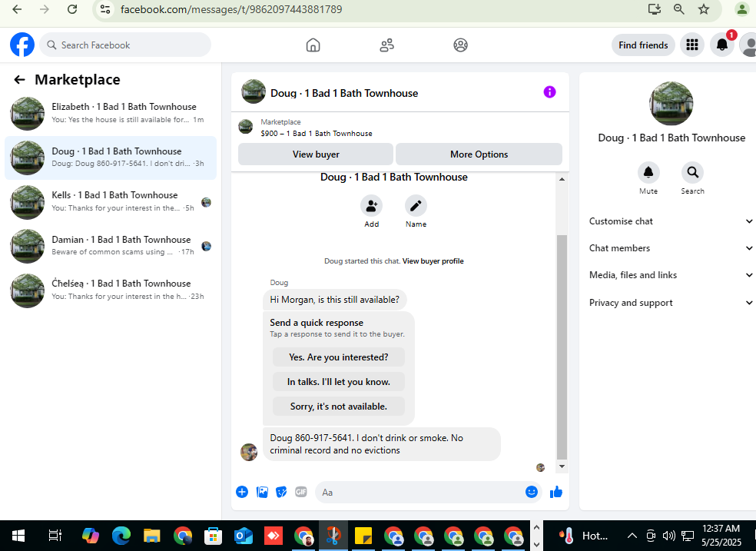756x551 pixels.
Task: Open Task View on the taskbar
Action: point(55,536)
